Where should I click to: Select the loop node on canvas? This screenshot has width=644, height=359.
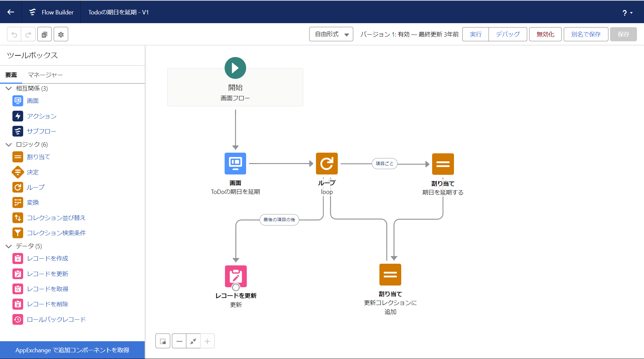[327, 163]
